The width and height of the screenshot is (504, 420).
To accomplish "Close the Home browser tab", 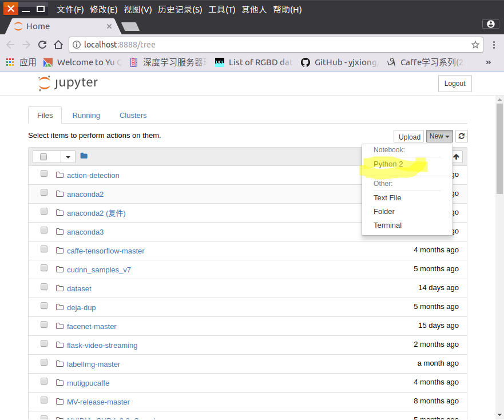I will click(x=109, y=26).
